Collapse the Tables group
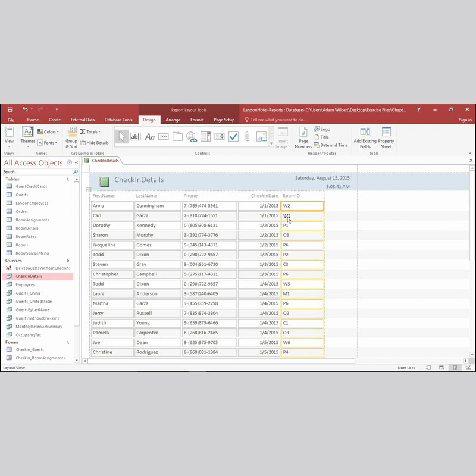The height and width of the screenshot is (476, 476). pos(68,179)
